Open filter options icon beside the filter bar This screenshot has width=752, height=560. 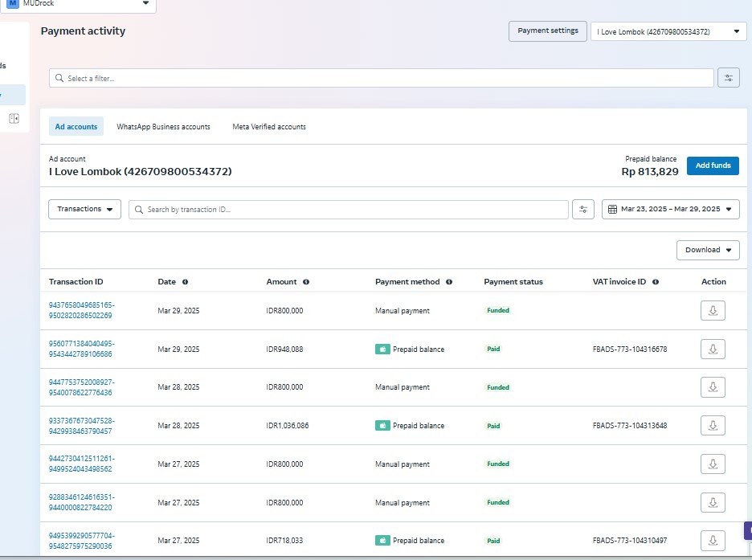728,78
